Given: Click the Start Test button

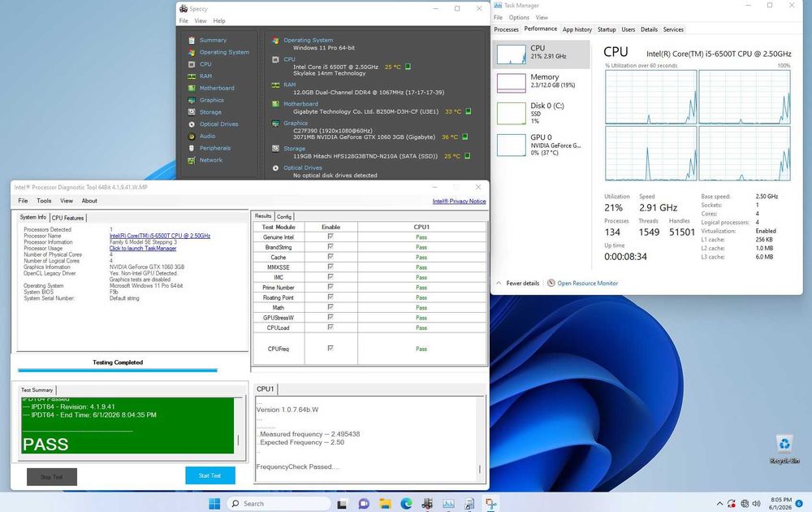Looking at the screenshot, I should pyautogui.click(x=210, y=475).
